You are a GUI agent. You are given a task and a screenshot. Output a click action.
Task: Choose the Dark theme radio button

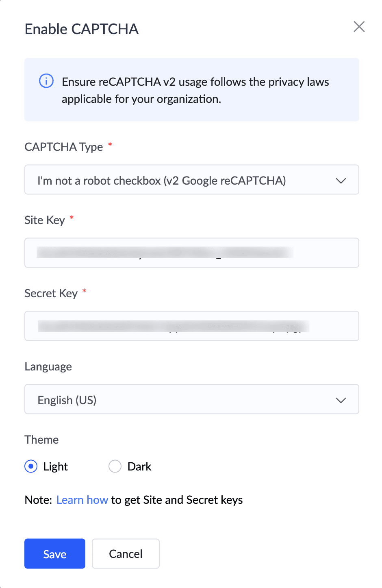(x=115, y=466)
